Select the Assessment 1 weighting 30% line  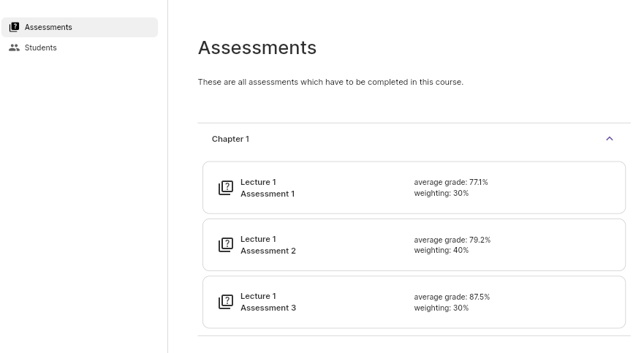tap(441, 193)
